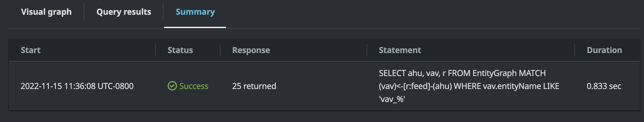Image resolution: width=644 pixels, height=122 pixels.
Task: Switch to the Visual graph tab
Action: tap(46, 12)
